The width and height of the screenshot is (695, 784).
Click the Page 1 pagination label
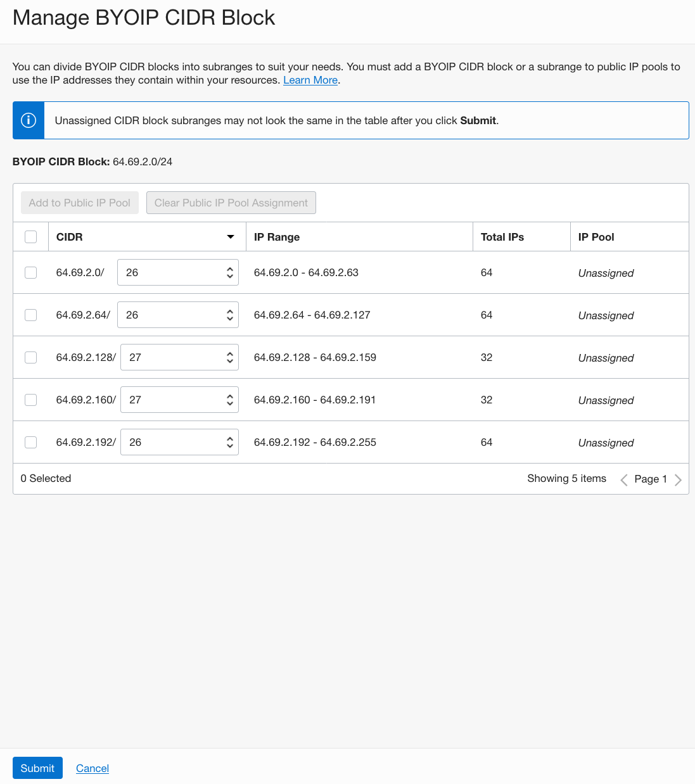coord(650,479)
